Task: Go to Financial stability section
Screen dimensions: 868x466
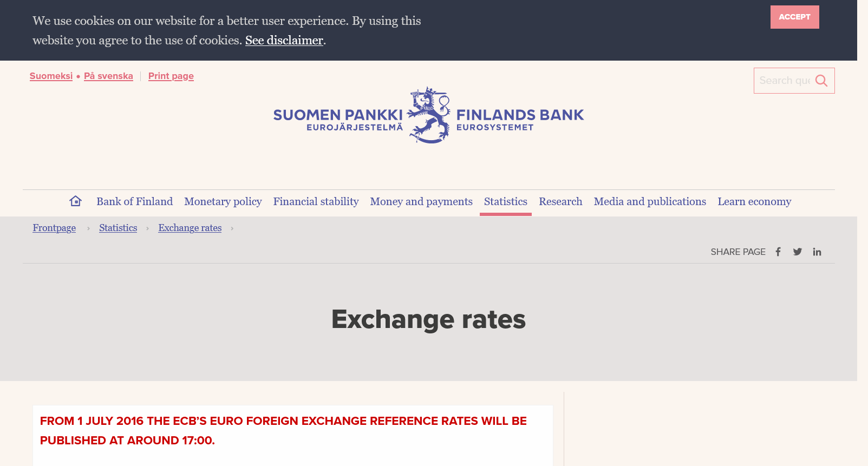Action: [x=316, y=202]
